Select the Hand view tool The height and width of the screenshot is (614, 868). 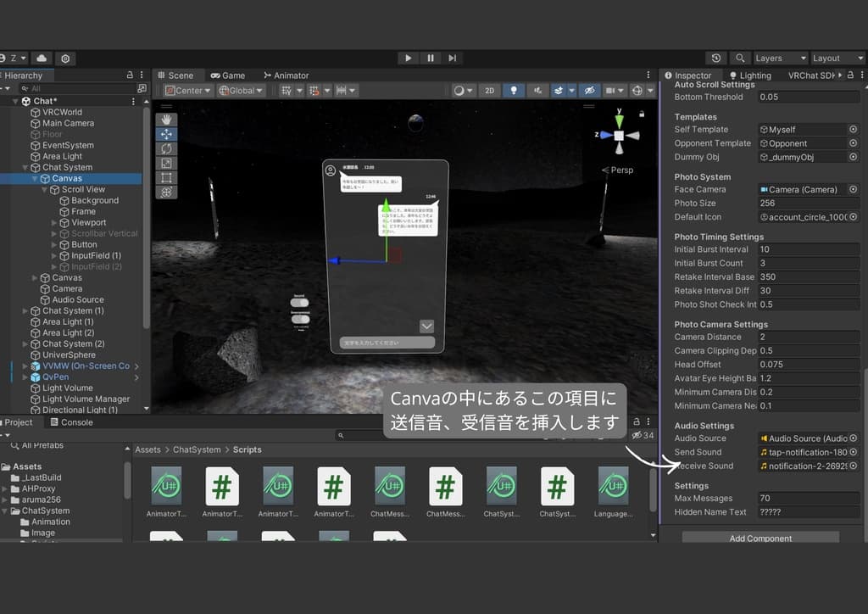pos(166,119)
